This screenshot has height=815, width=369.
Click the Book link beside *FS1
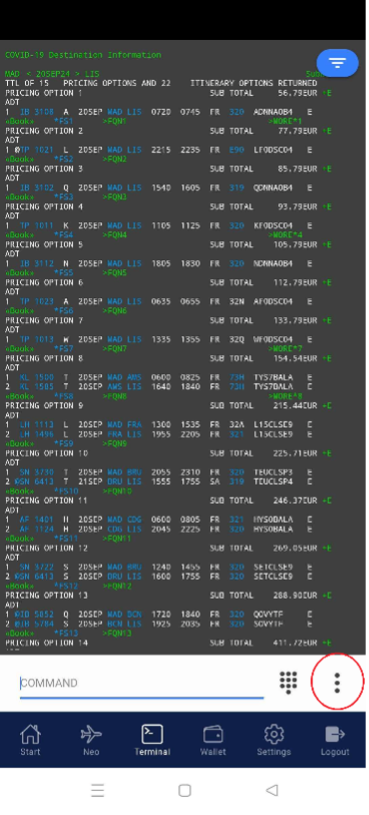(20, 121)
